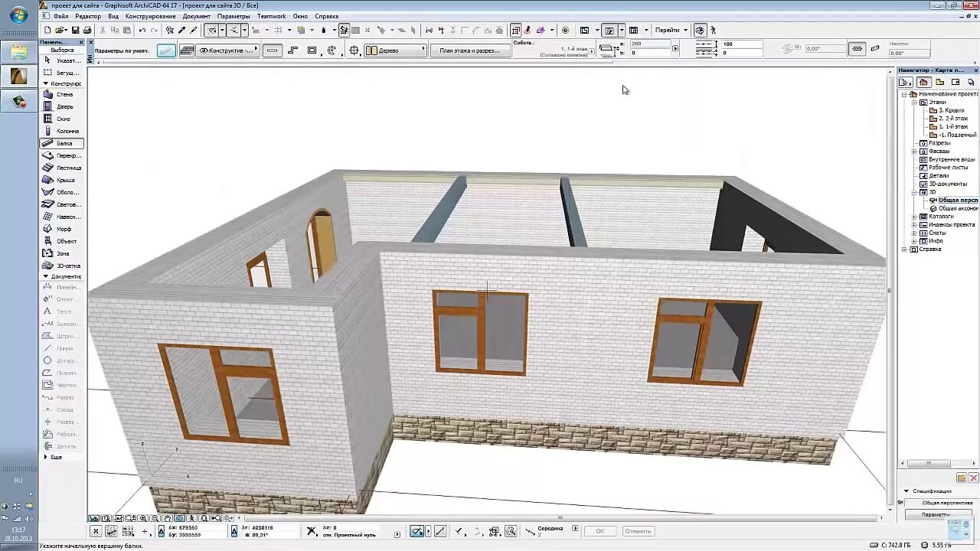980x551 pixels.
Task: Open beam default settings icon
Action: (x=166, y=51)
